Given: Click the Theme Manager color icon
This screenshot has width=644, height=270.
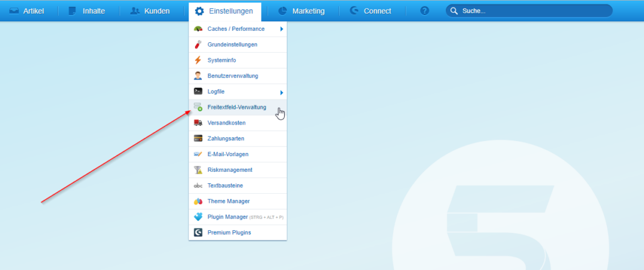Looking at the screenshot, I should [x=198, y=201].
